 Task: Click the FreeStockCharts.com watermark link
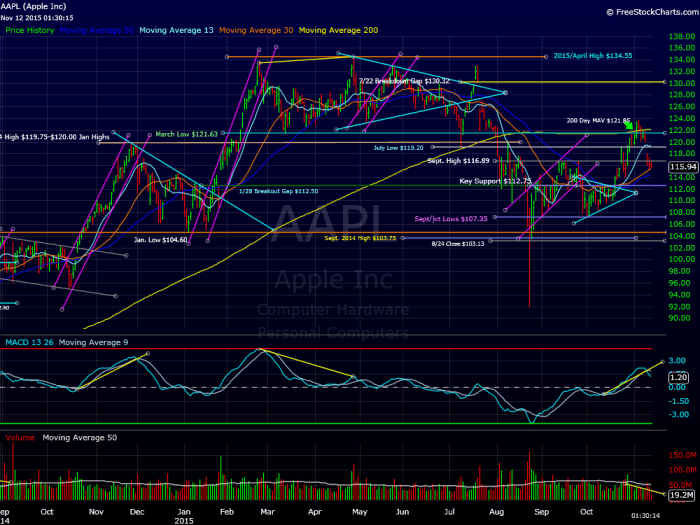pos(653,12)
